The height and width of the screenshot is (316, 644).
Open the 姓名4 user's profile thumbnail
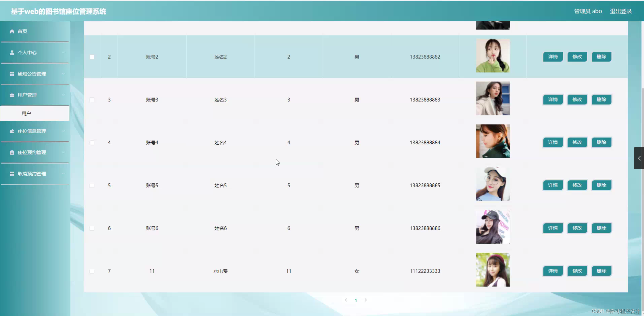coord(493,141)
